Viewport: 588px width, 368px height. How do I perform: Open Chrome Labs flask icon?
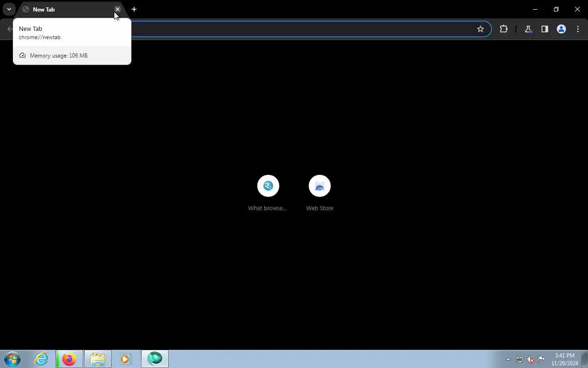pyautogui.click(x=528, y=29)
